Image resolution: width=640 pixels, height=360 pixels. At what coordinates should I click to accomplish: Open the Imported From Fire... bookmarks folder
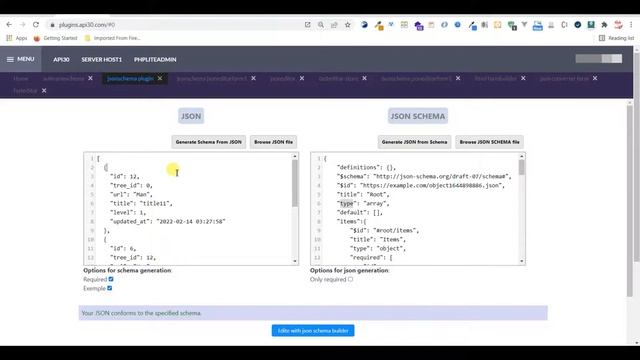[x=113, y=38]
